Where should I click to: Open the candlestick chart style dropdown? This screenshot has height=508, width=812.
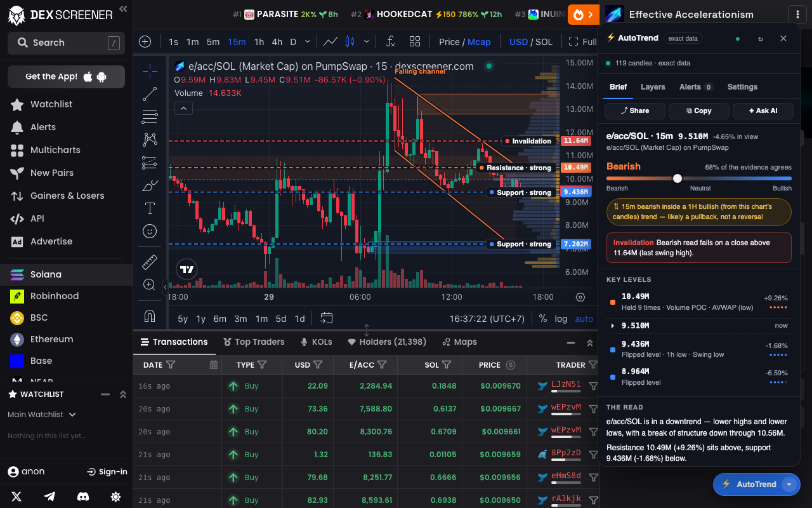click(x=367, y=42)
